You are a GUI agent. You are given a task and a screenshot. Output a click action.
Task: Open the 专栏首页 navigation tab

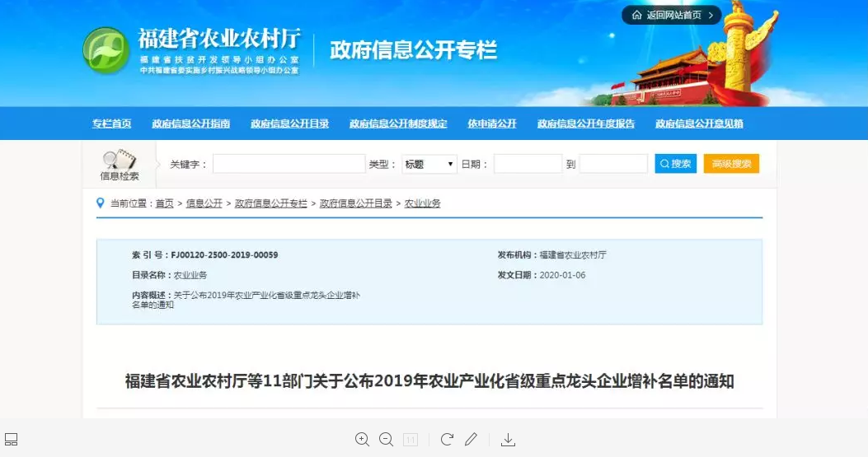click(111, 124)
